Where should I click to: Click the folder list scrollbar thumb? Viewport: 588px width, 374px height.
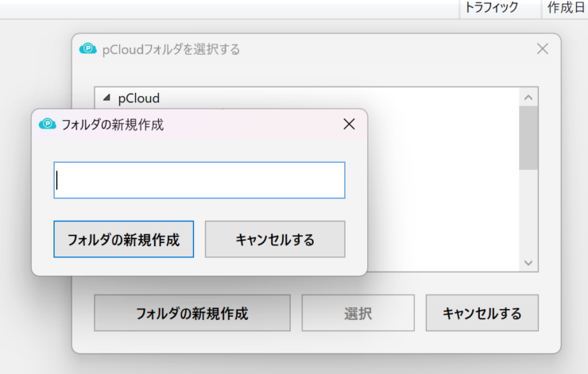pyautogui.click(x=528, y=138)
